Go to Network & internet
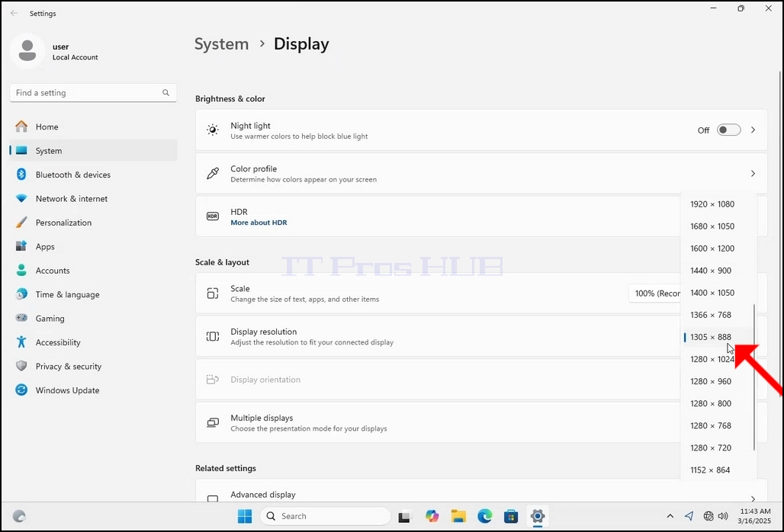 [x=93, y=199]
